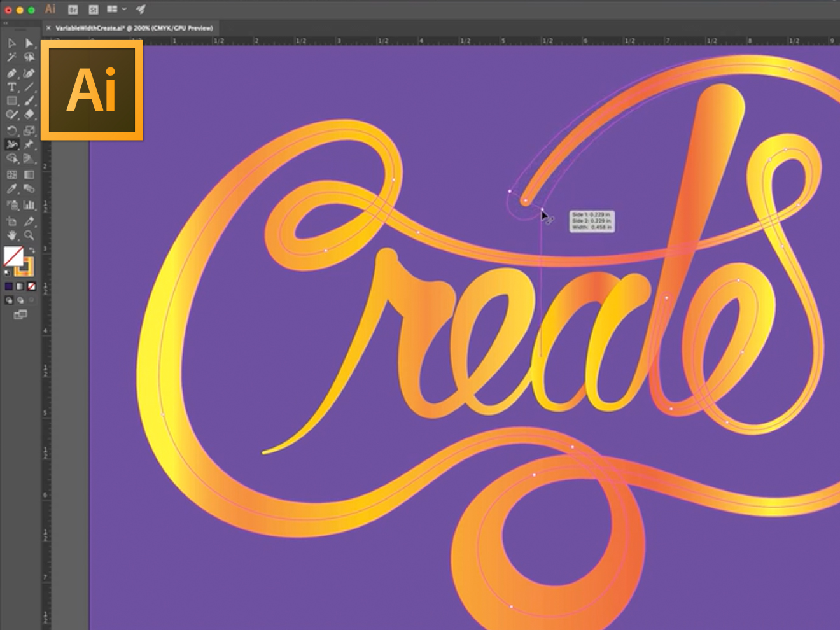Screen dimensions: 840x630
Task: Switch to Draw Behind mode
Action: click(x=20, y=300)
